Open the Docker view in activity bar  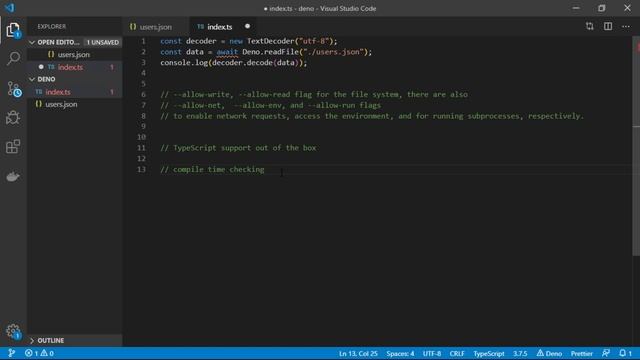13,176
